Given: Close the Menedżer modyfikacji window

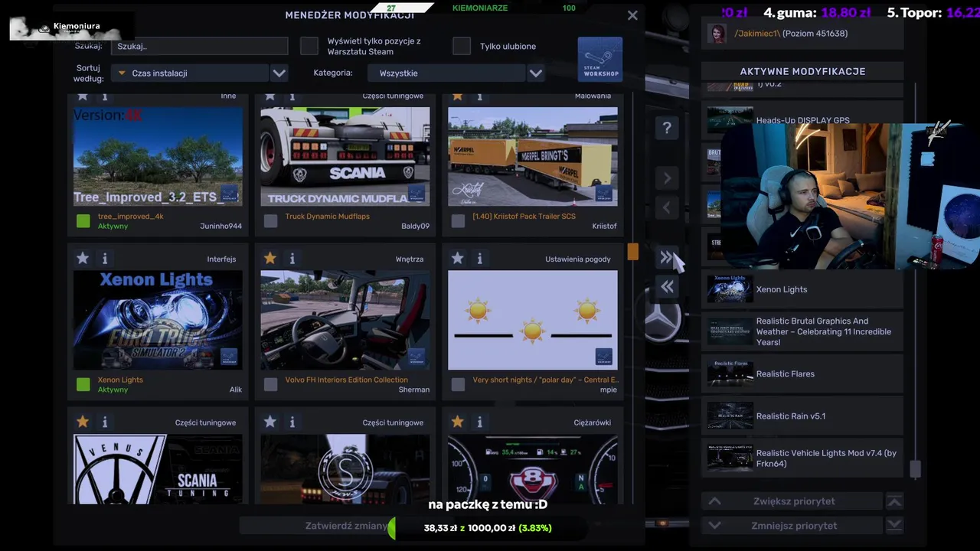Looking at the screenshot, I should [632, 15].
